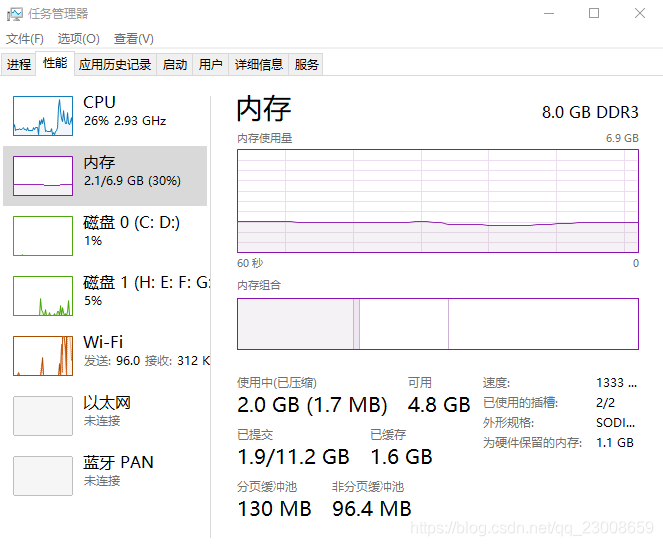Select the 蓝牙 PAN graph thumbnail
The width and height of the screenshot is (663, 546).
click(43, 476)
